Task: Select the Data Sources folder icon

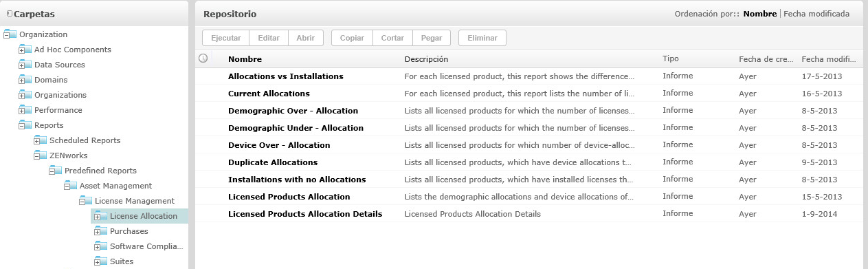Action: [x=25, y=65]
